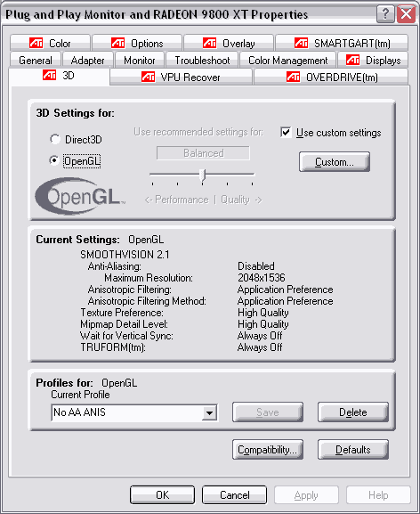The image size is (420, 514).
Task: Open the Color Management tab
Action: [288, 61]
